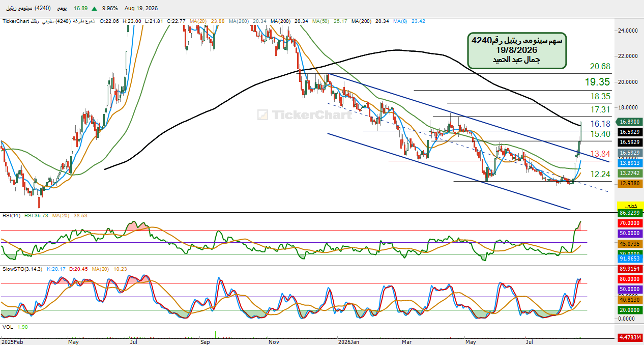Click the Aug 19, 2026 date
644x345 pixels.
click(x=141, y=9)
